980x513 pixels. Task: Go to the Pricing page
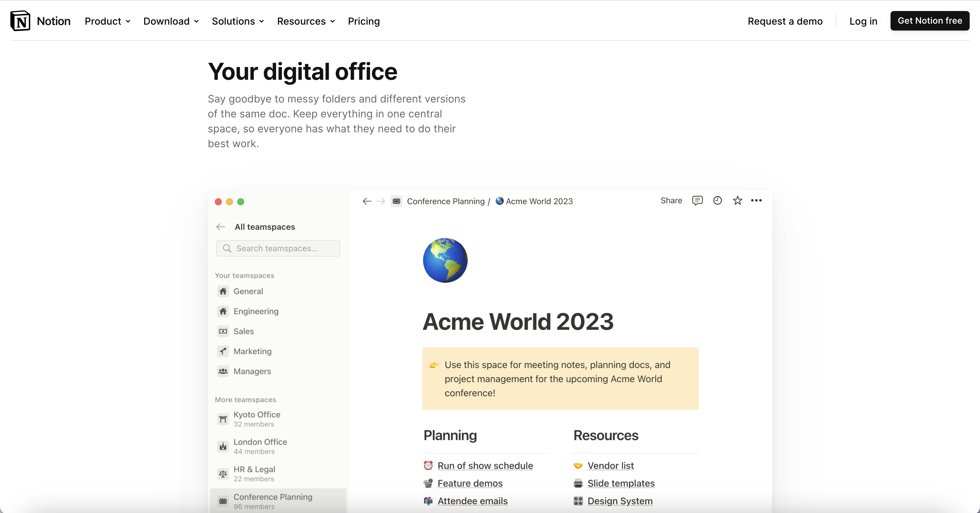tap(364, 21)
